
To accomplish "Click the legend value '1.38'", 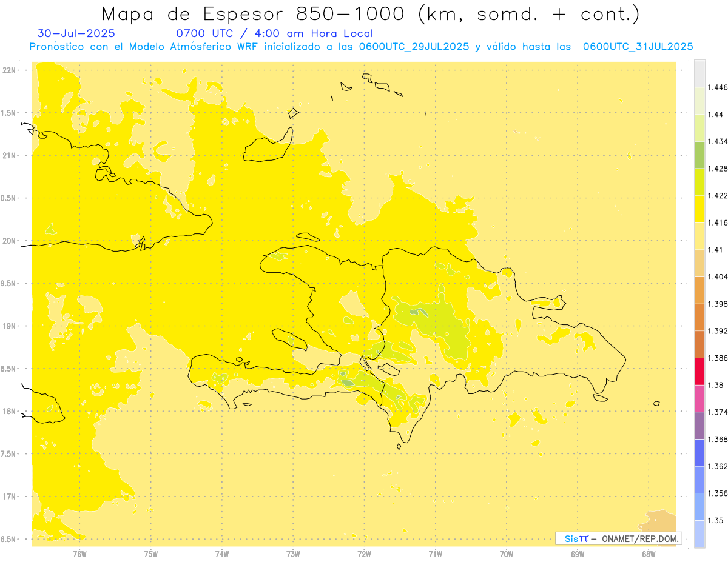I will point(716,385).
